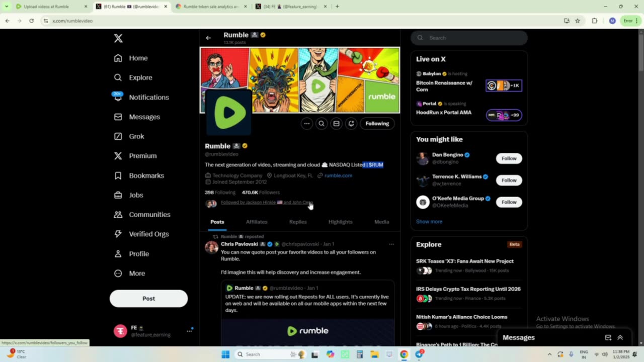
Task: Open the rumble.com website link
Action: point(338,175)
